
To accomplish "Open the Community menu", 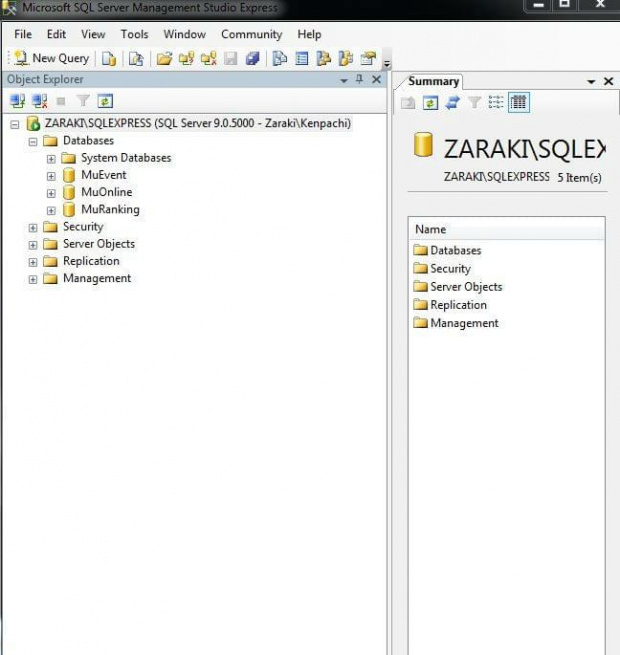I will click(x=251, y=34).
